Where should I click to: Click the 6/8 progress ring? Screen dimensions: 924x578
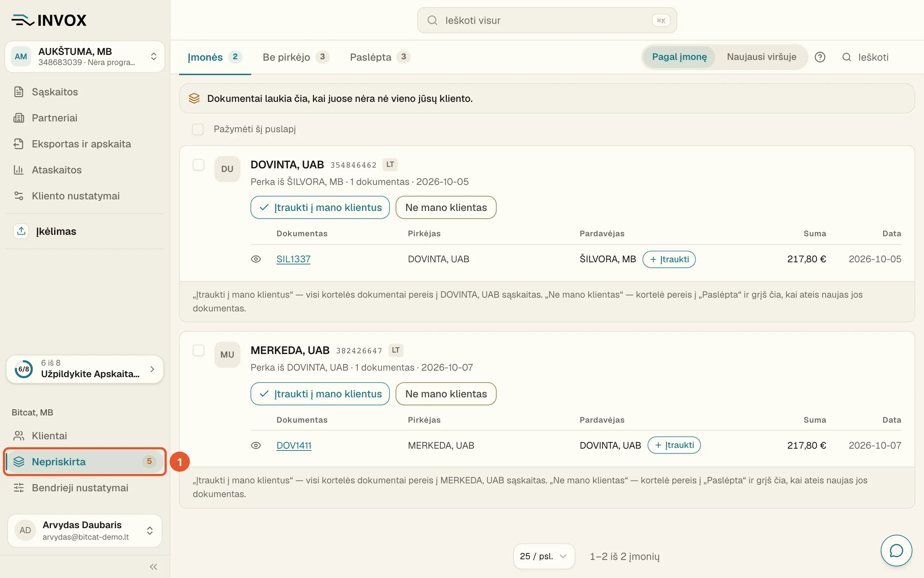(x=24, y=369)
